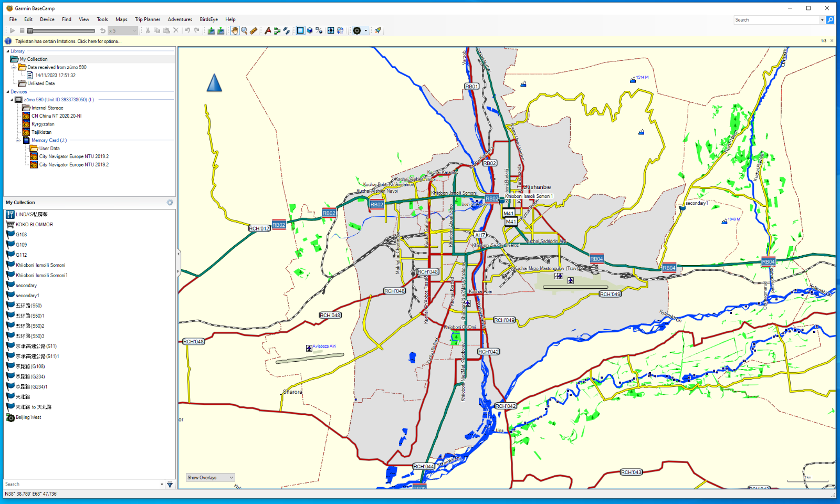Screen dimensions: 840x504
Task: Open the activity profile gear icon
Action: coord(357,30)
